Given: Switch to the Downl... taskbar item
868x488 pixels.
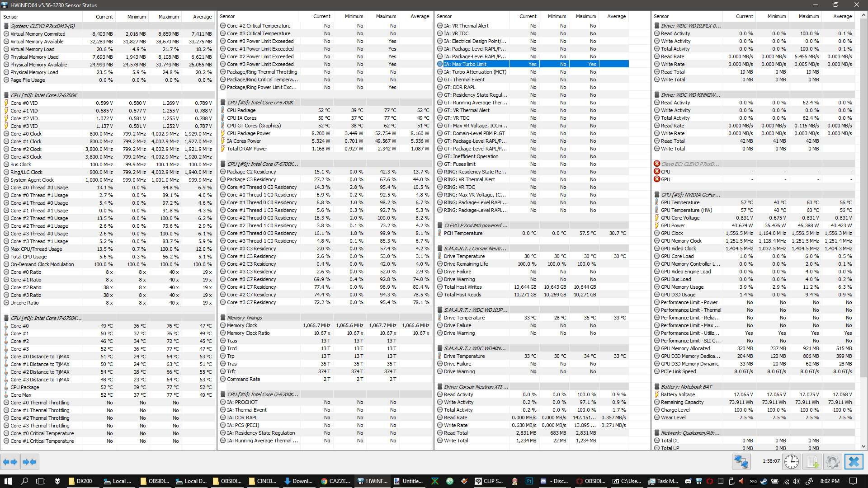Looking at the screenshot, I should coord(299,481).
